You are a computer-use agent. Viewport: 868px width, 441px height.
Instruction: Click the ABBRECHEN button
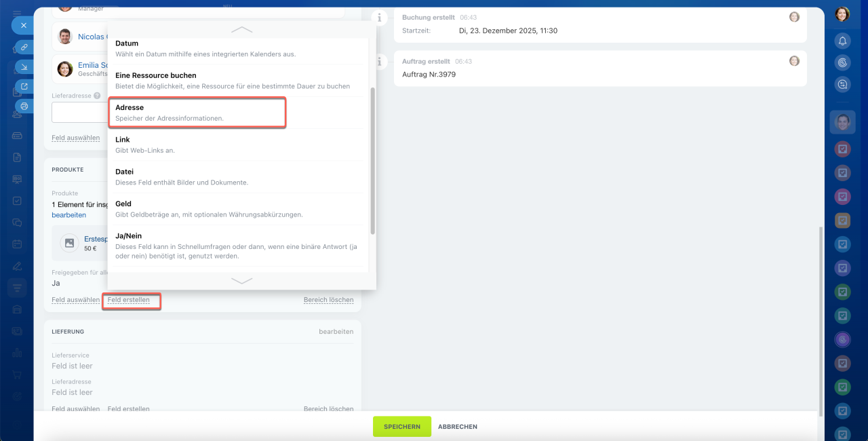[x=458, y=427]
